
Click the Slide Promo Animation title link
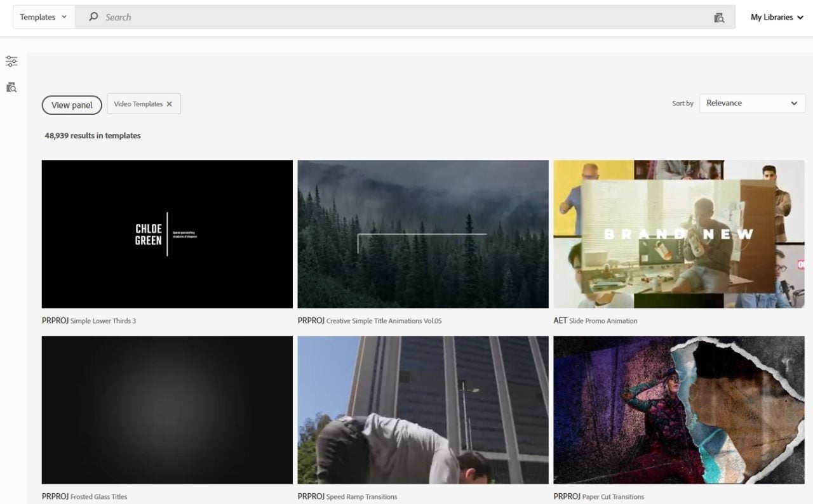point(603,321)
